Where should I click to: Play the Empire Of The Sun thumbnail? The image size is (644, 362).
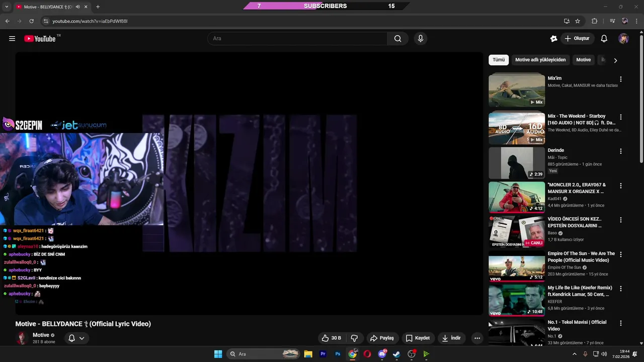pyautogui.click(x=517, y=266)
